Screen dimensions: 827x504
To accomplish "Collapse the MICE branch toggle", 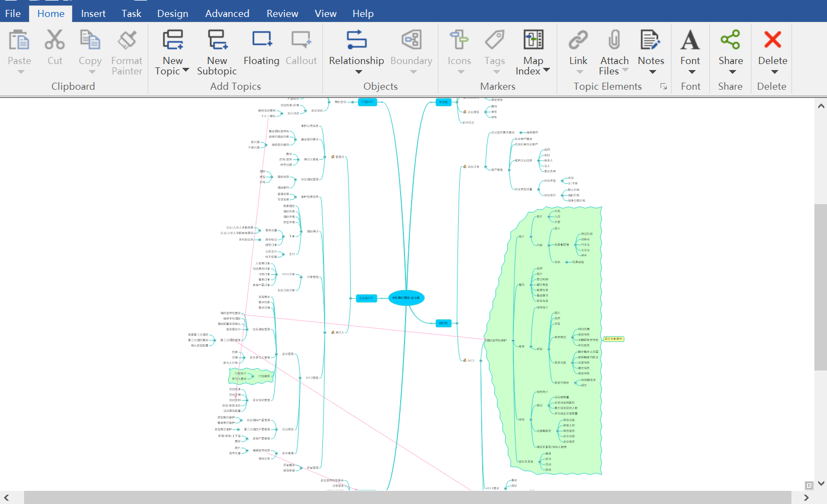I will click(481, 361).
